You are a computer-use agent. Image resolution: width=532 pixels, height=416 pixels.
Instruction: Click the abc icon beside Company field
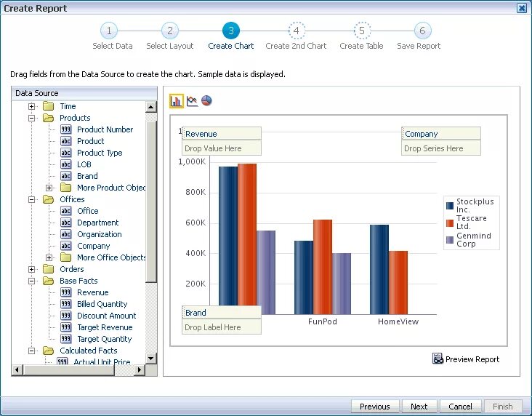(66, 246)
